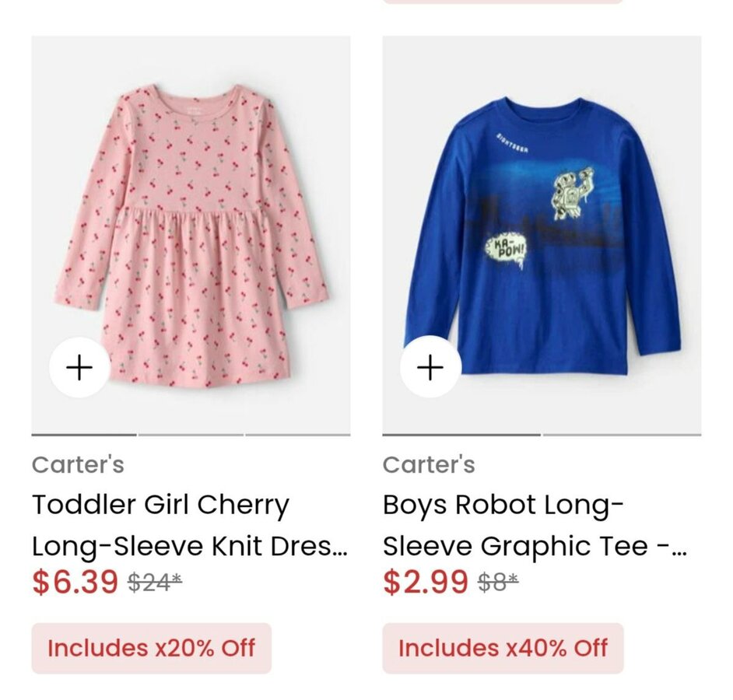Select third image indicator under cherry dress
This screenshot has width=733, height=700.
tap(297, 435)
